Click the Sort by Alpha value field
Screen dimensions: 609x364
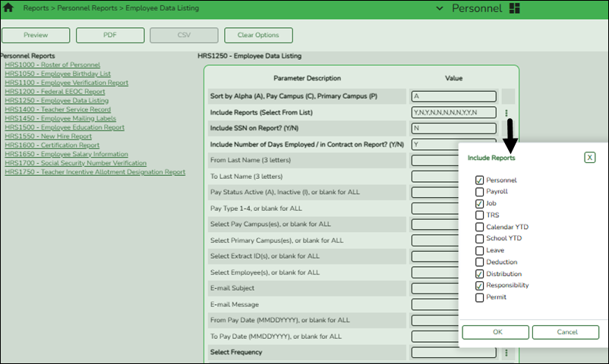coord(453,96)
